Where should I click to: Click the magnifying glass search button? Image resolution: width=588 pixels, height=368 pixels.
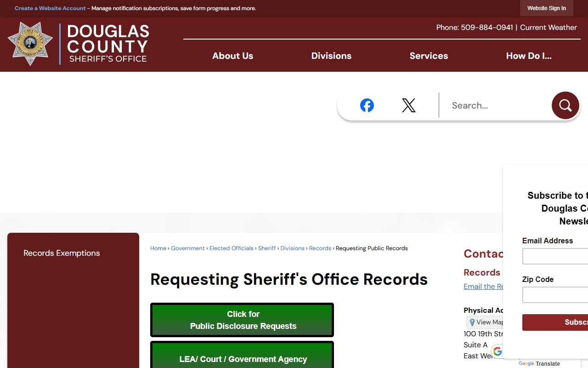(x=565, y=105)
